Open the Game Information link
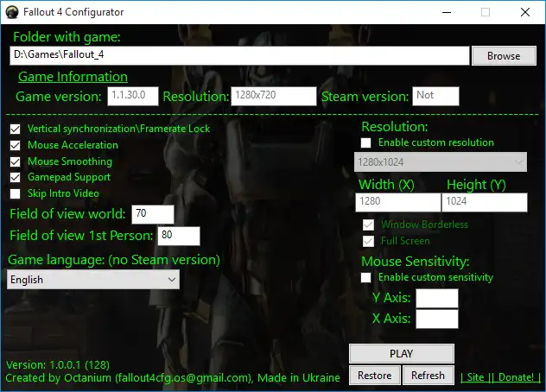 pos(73,77)
